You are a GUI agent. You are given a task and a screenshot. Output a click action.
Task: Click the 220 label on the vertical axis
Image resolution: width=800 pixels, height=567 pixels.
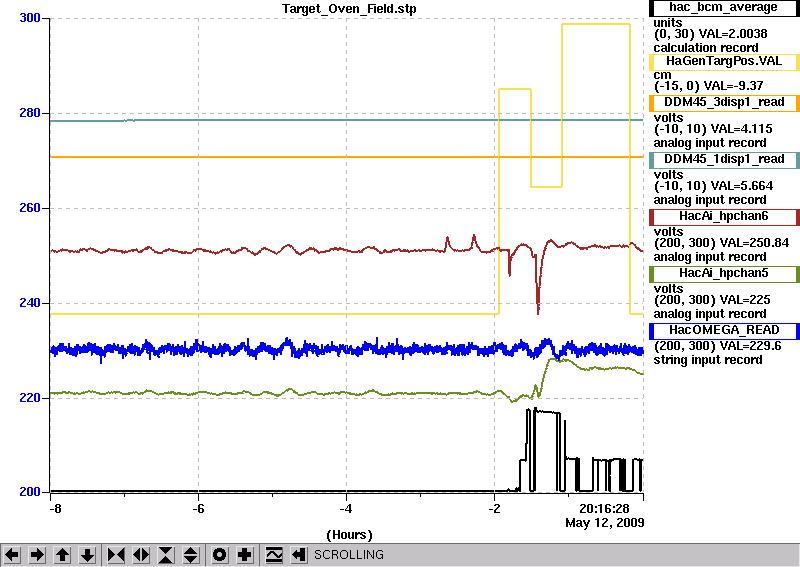[30, 398]
